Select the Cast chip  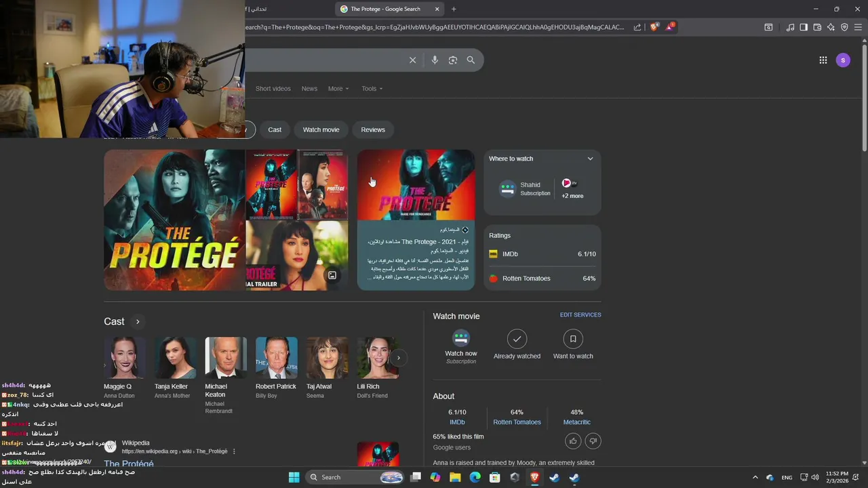(x=275, y=129)
